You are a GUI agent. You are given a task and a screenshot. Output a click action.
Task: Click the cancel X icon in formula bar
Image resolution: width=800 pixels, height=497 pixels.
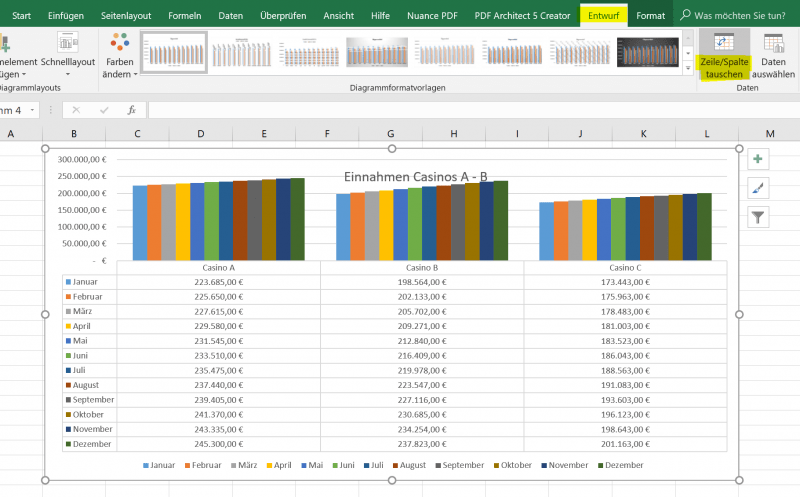(x=76, y=110)
